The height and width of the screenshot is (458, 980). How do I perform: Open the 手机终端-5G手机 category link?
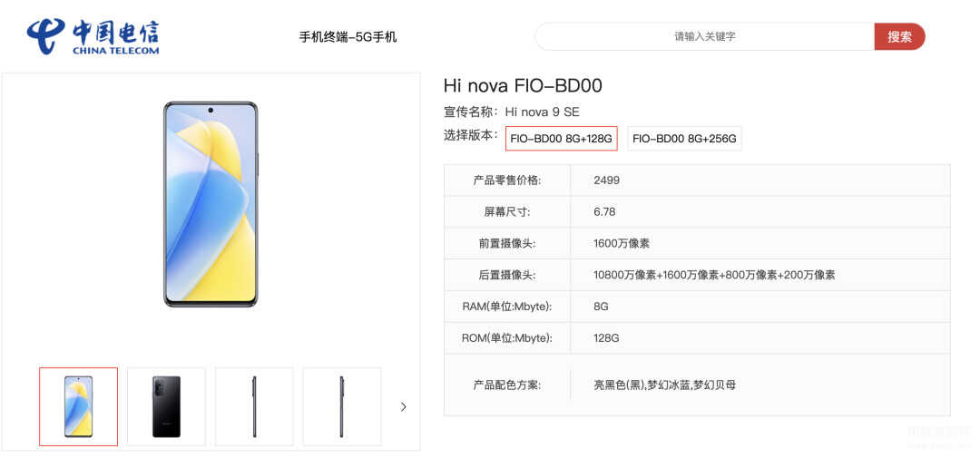(348, 37)
